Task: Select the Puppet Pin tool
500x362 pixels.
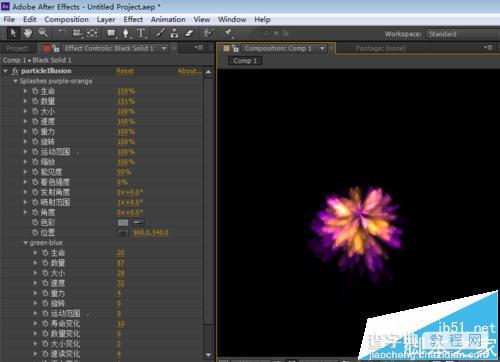Action: 228,33
